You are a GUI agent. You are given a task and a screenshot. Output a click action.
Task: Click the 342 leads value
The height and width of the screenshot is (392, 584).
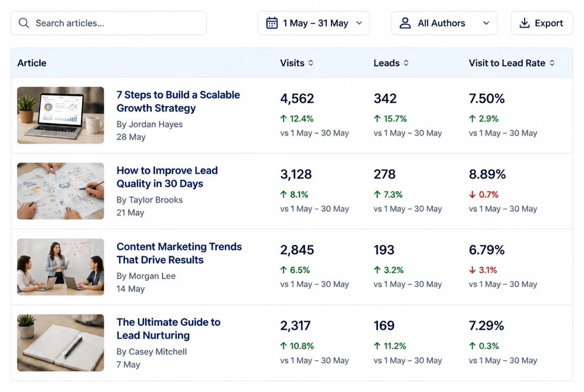point(385,99)
